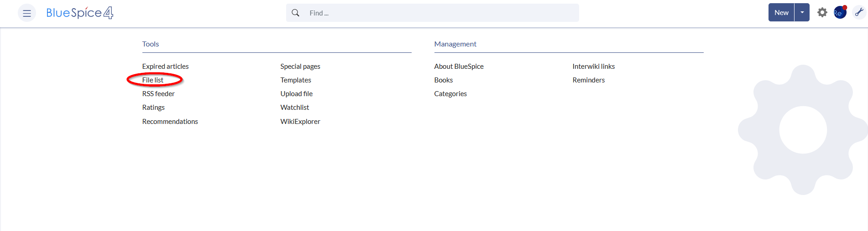Viewport: 868px width, 231px height.
Task: Open Interwiki links management
Action: click(x=594, y=67)
